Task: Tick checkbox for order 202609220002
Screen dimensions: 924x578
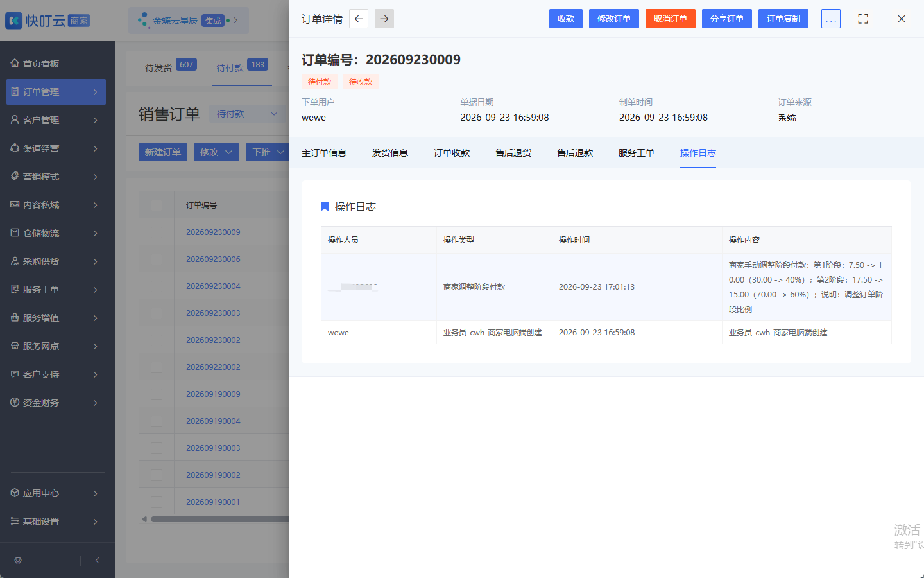Action: click(x=157, y=367)
